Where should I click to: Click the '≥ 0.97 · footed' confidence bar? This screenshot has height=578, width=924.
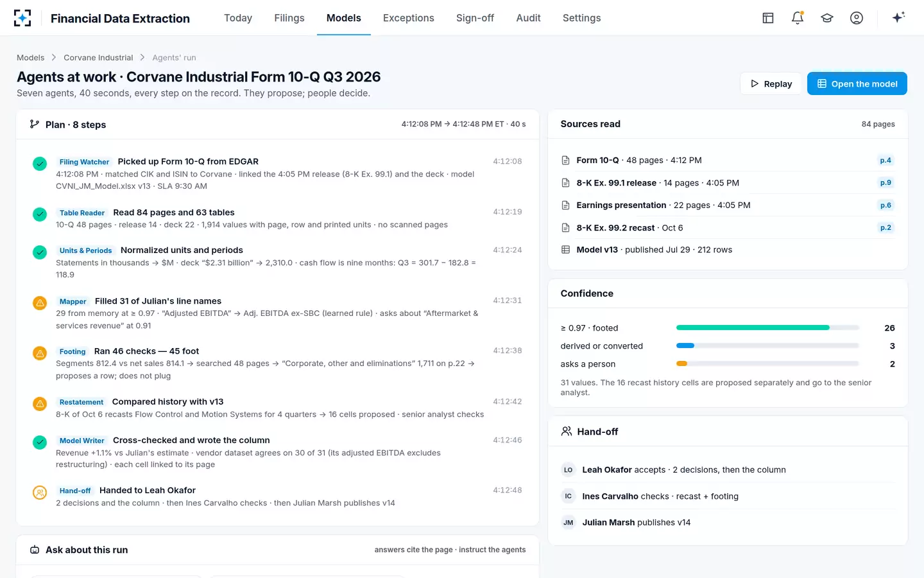[x=767, y=328]
